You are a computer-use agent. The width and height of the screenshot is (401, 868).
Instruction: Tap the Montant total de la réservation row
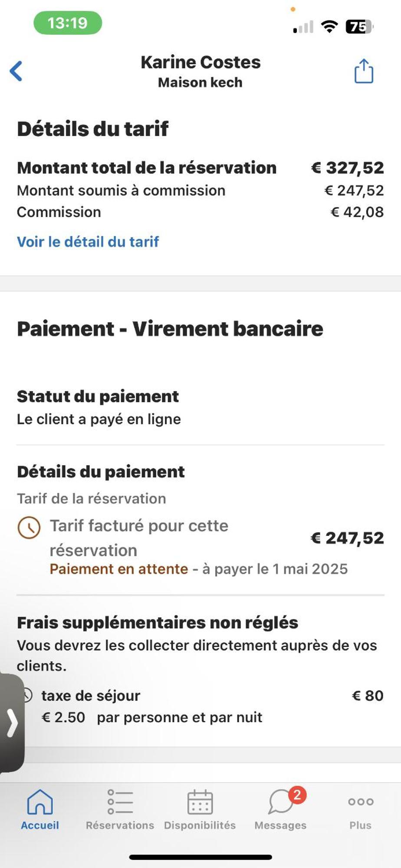click(x=200, y=168)
